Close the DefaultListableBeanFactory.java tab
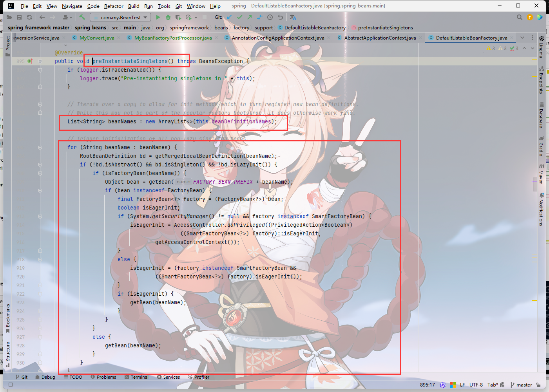 [512, 38]
